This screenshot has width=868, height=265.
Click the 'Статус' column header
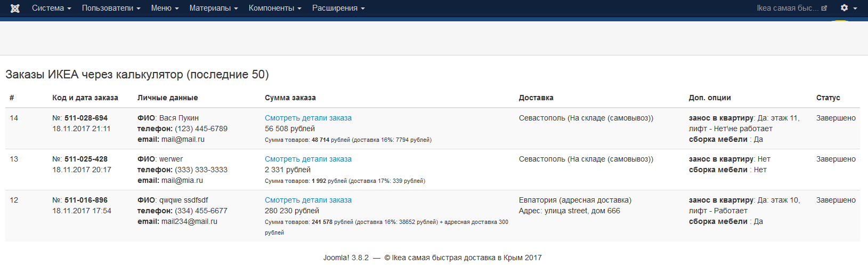click(828, 98)
